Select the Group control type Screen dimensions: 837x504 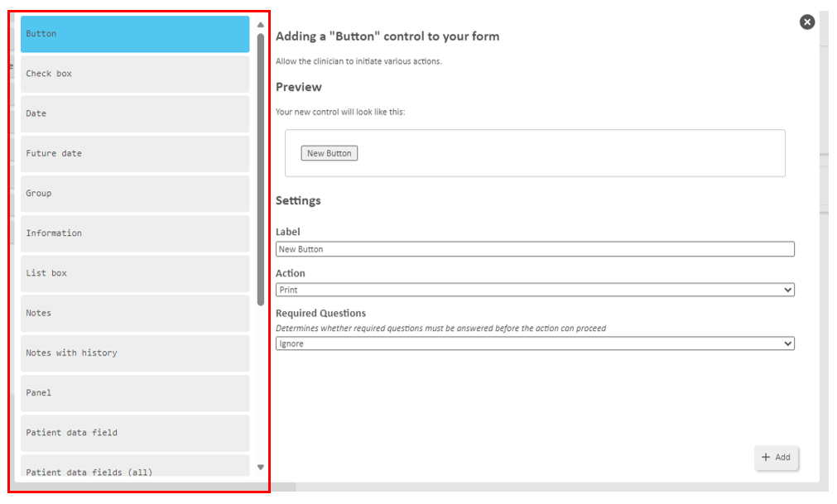pyautogui.click(x=135, y=193)
